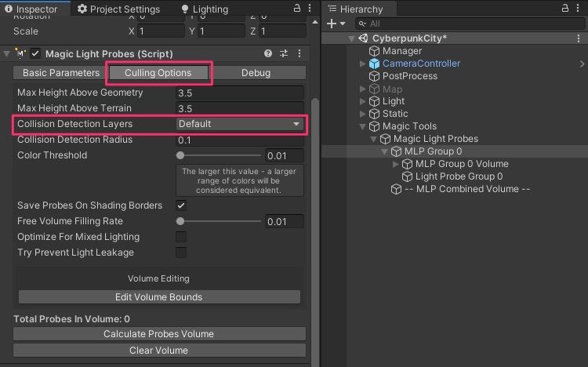
Task: Click the Hierarchy search field
Action: (470, 24)
